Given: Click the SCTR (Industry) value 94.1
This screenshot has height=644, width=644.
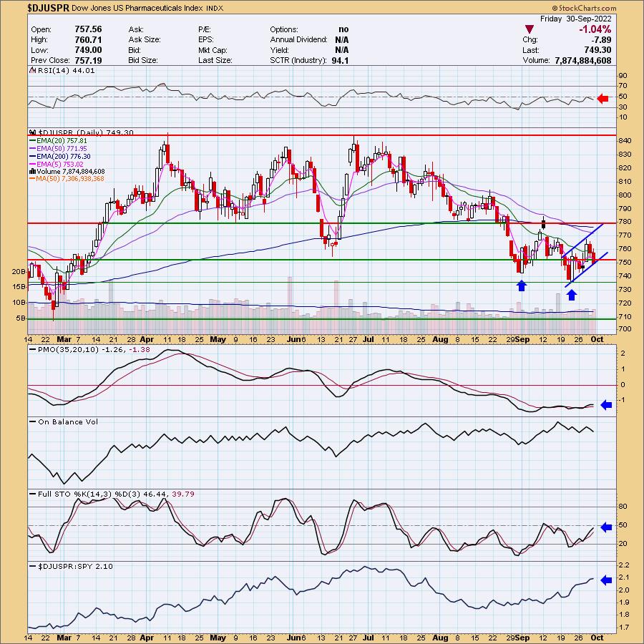Looking at the screenshot, I should [x=341, y=60].
